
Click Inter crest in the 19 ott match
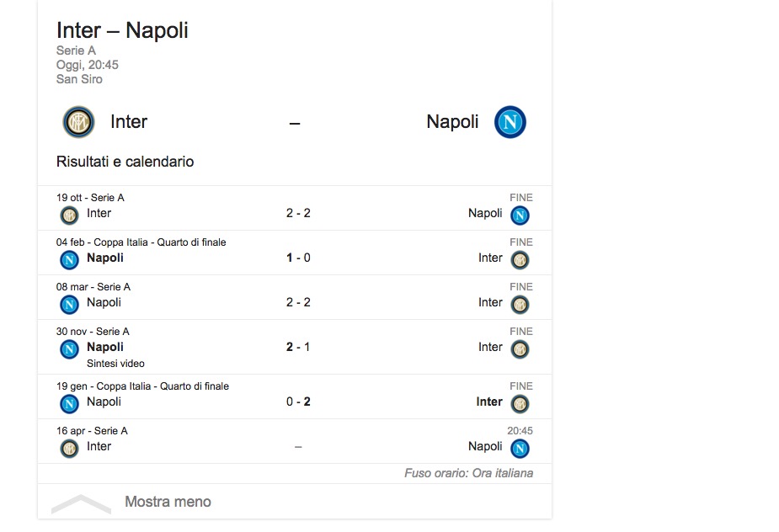[x=69, y=215]
